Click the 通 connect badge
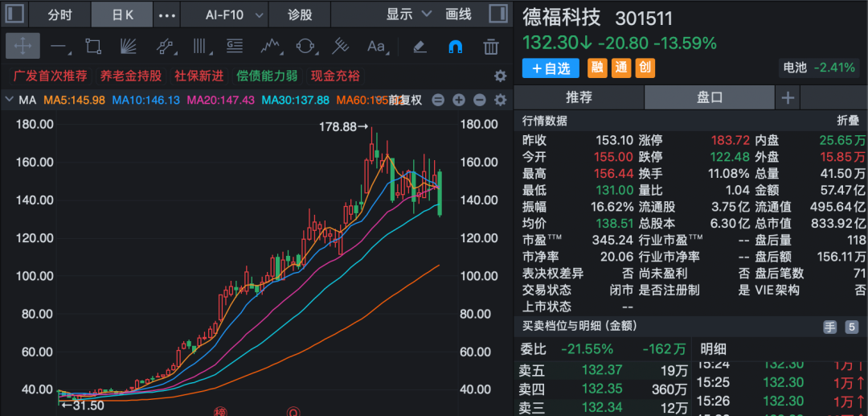The width and height of the screenshot is (868, 416). tap(620, 68)
